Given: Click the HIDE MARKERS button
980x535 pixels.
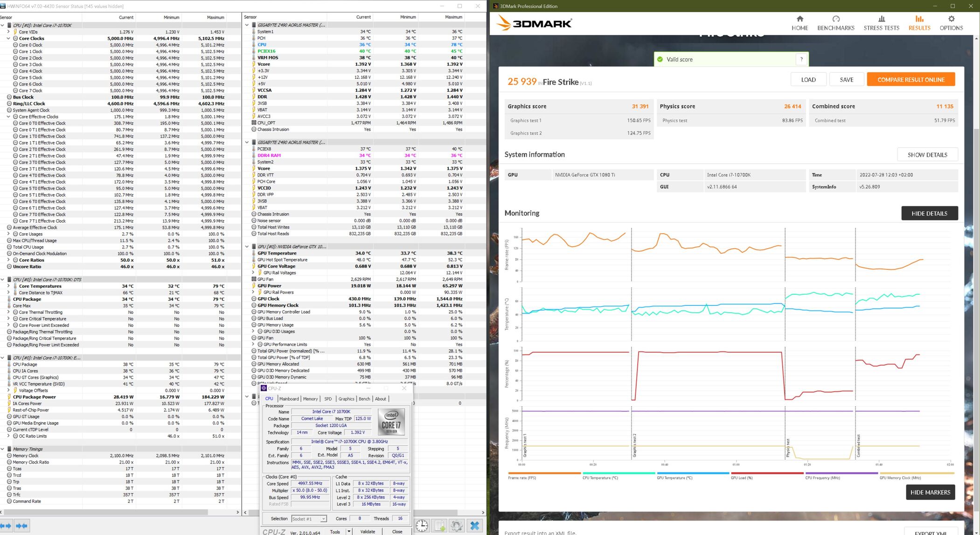Looking at the screenshot, I should coord(930,492).
